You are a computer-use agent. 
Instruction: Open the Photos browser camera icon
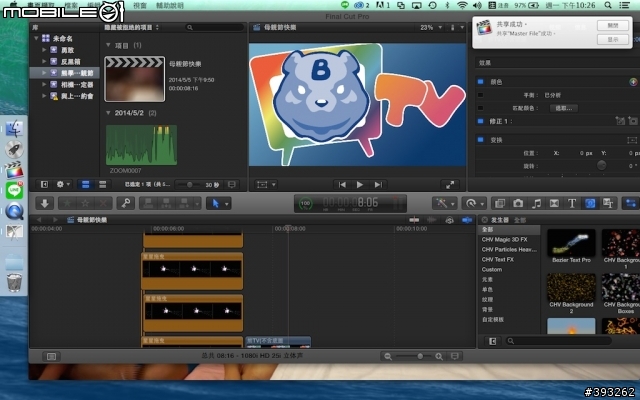tap(518, 203)
